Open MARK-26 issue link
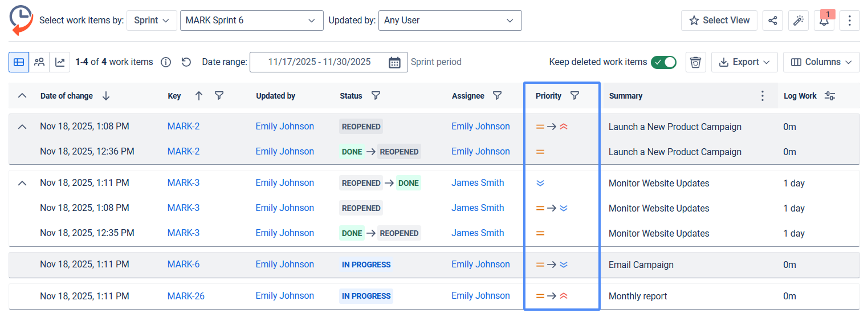This screenshot has width=868, height=317. tap(186, 296)
